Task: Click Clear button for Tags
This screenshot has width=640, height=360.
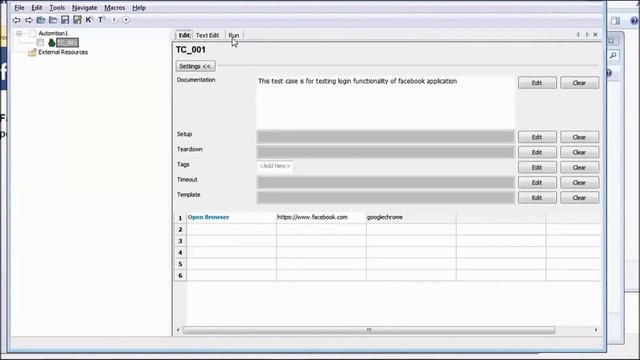Action: (580, 167)
